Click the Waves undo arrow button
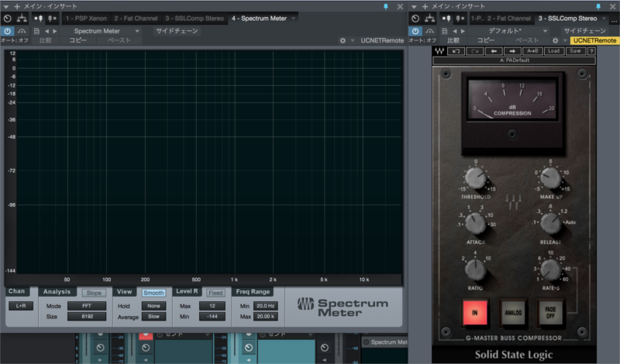Image resolution: width=620 pixels, height=364 pixels. pos(456,51)
